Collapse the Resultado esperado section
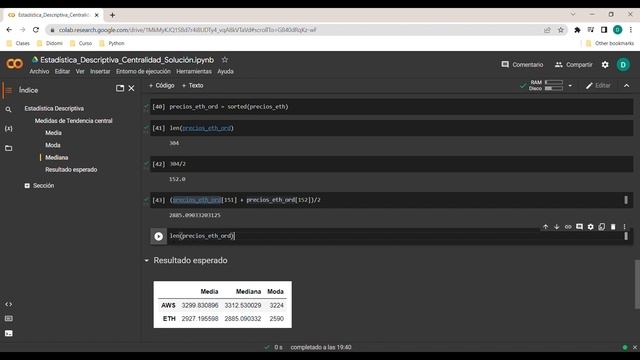 click(147, 260)
